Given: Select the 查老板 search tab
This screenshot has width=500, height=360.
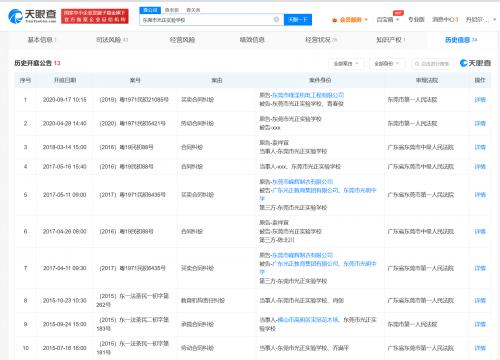Looking at the screenshot, I should pos(172,10).
